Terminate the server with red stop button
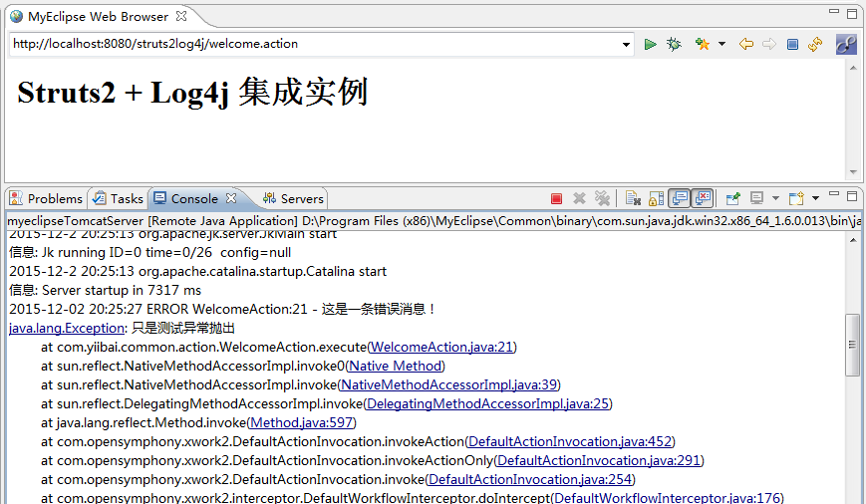866x504 pixels. click(x=556, y=198)
